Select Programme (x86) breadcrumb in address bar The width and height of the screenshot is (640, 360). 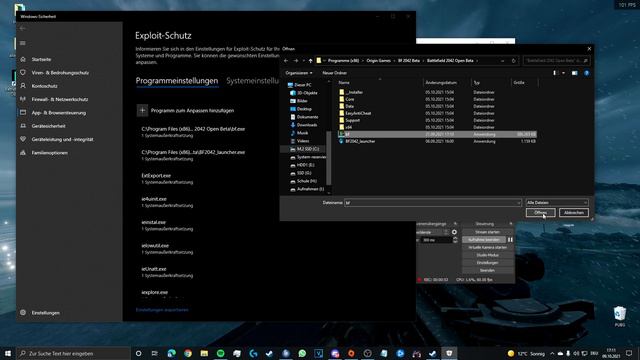[x=343, y=60]
